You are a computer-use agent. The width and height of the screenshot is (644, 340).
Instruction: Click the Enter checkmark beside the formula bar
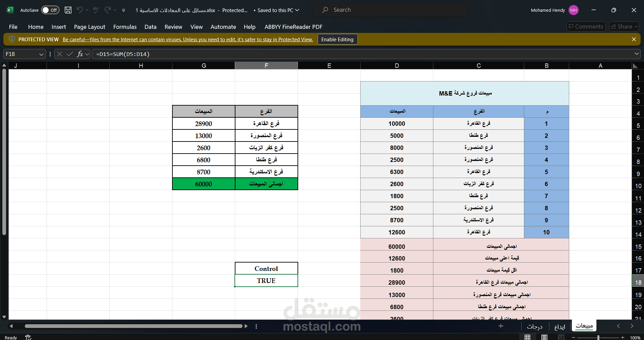pyautogui.click(x=69, y=54)
